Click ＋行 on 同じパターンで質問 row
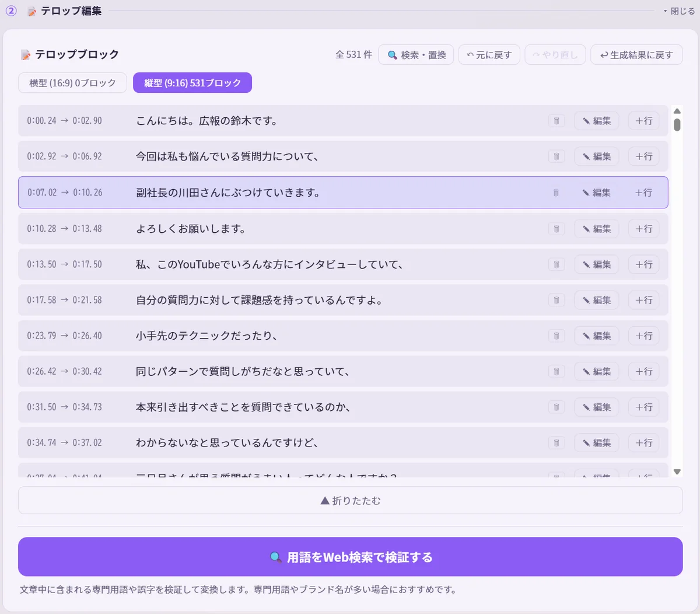This screenshot has height=614, width=700. coord(644,371)
